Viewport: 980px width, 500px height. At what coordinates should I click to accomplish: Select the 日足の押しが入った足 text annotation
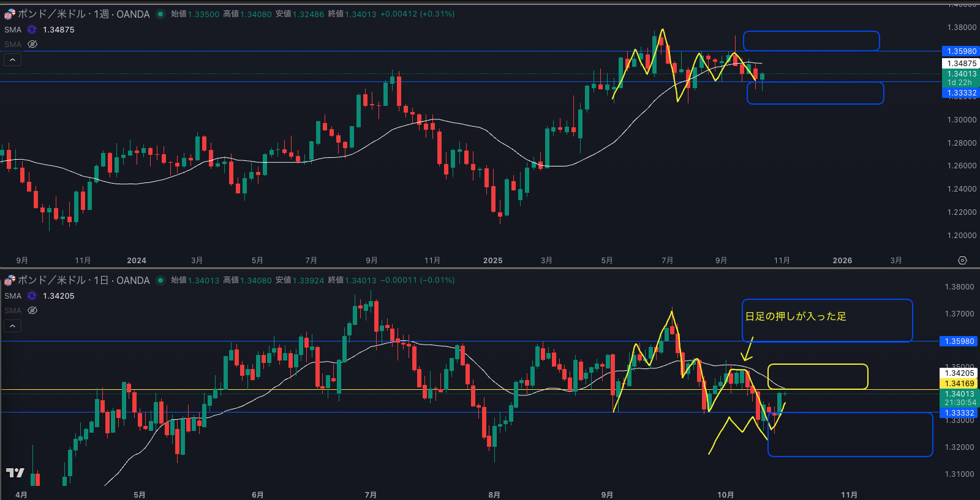[x=795, y=316]
